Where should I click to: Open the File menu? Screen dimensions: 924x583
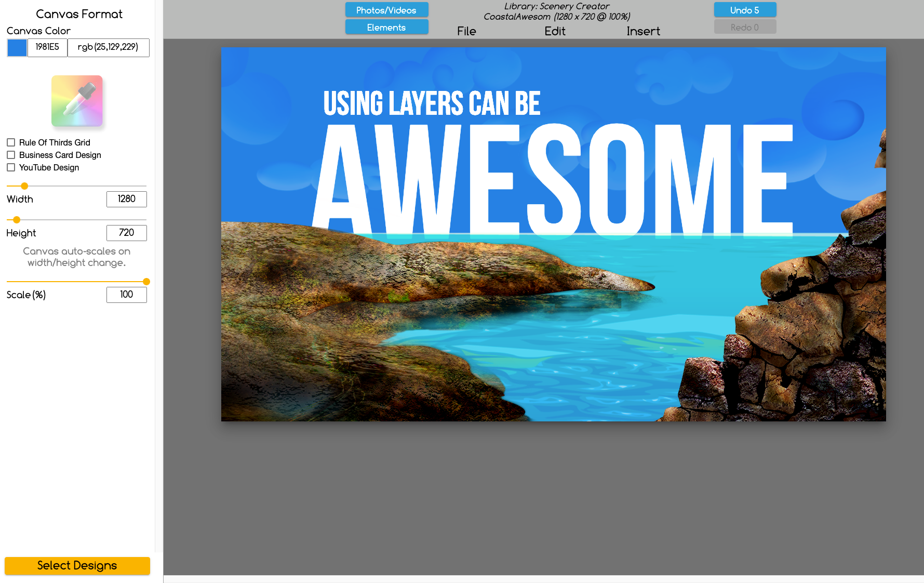pyautogui.click(x=466, y=31)
